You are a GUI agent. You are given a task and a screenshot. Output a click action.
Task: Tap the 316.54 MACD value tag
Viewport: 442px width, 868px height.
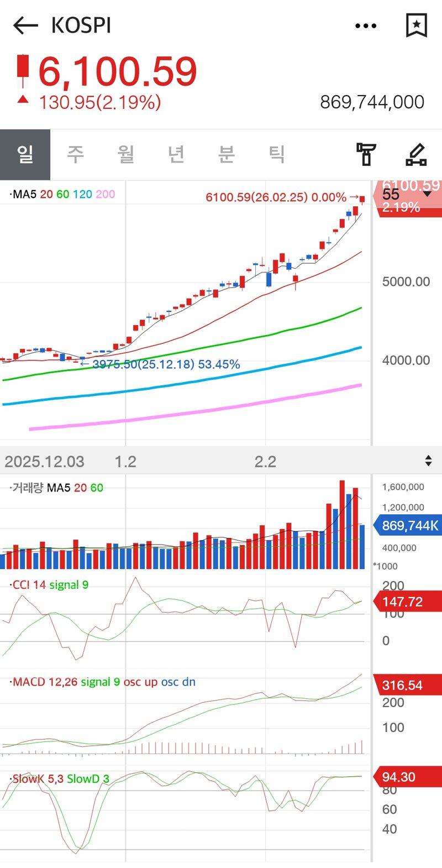coord(408,685)
